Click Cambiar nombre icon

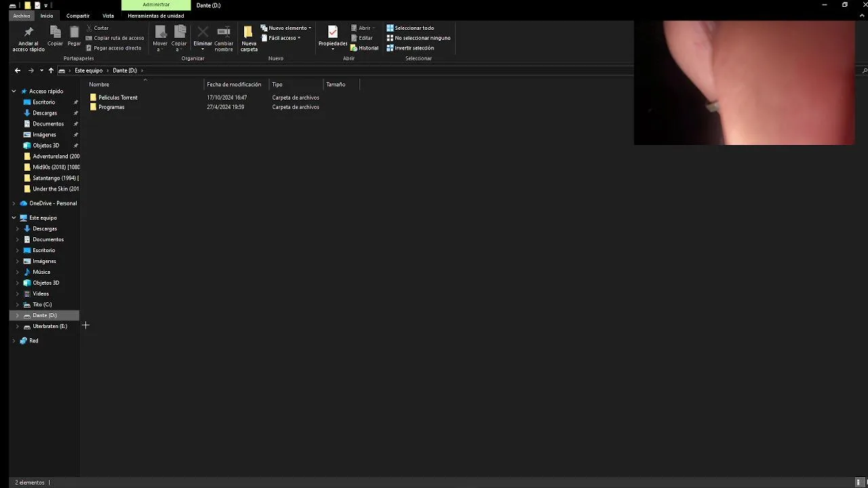pos(224,32)
